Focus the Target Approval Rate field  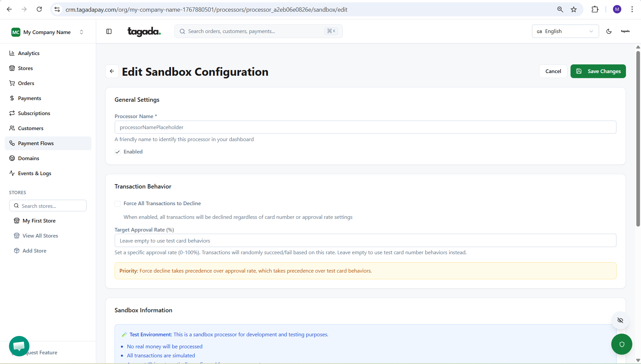(x=365, y=241)
